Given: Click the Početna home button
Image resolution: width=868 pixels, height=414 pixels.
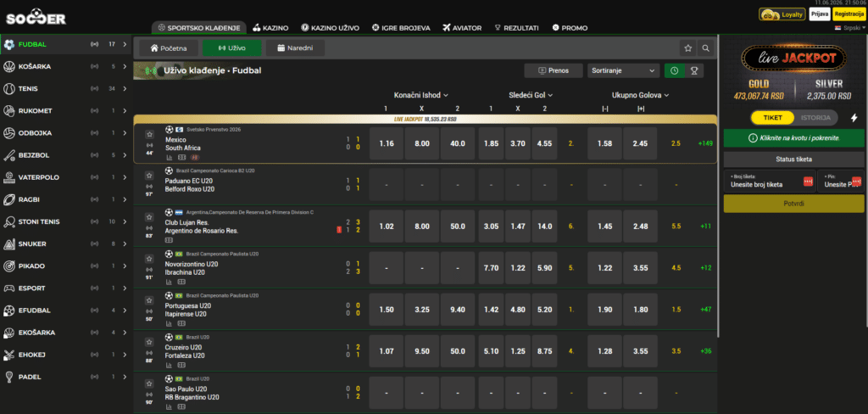Looking at the screenshot, I should coord(169,48).
